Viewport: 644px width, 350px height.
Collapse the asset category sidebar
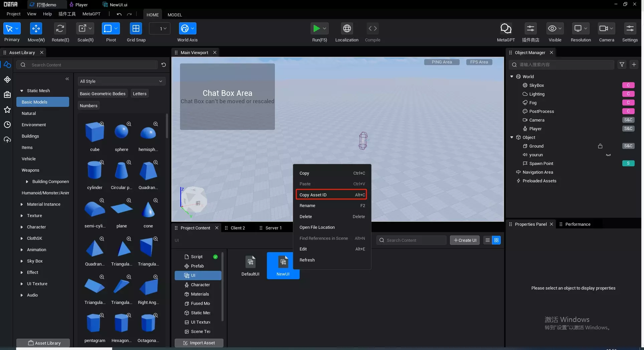pyautogui.click(x=67, y=79)
